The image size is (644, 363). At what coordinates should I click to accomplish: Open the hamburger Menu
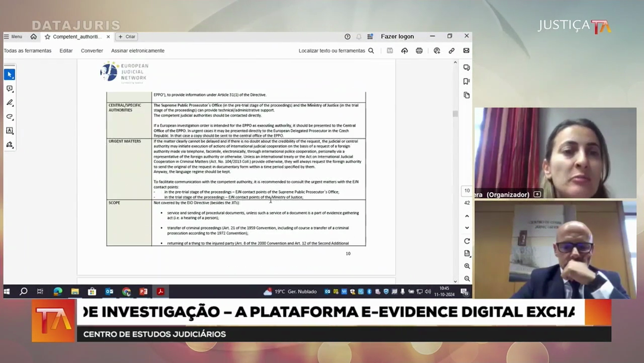pos(13,36)
